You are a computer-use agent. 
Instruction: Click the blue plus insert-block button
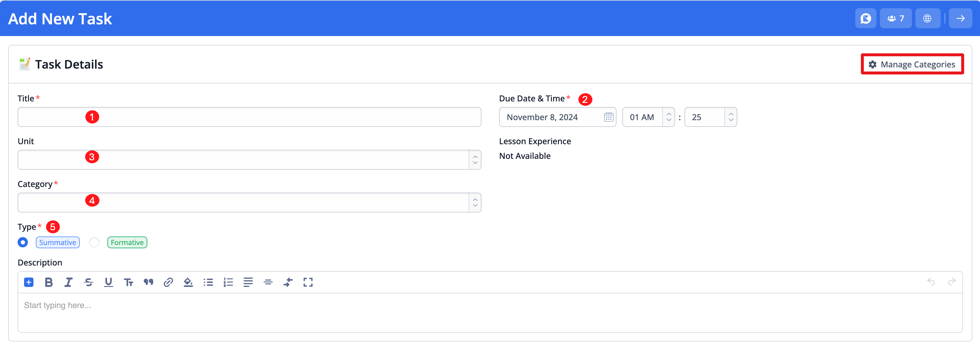pyautogui.click(x=29, y=282)
